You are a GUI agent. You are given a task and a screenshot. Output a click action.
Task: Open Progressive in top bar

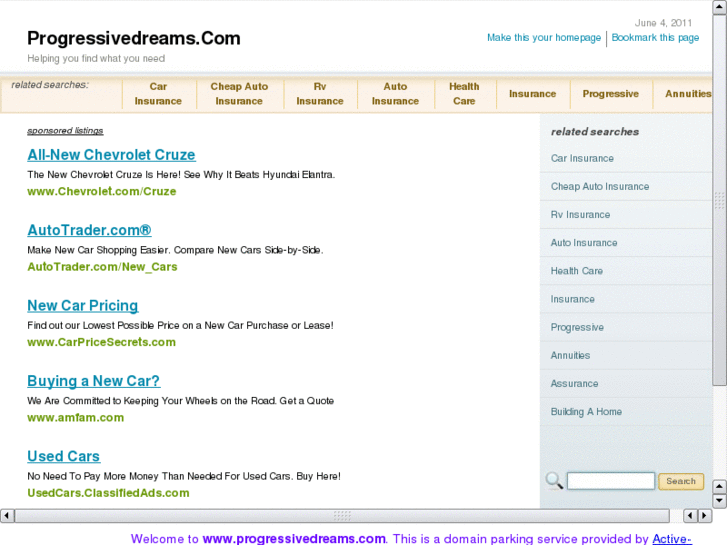pos(611,94)
